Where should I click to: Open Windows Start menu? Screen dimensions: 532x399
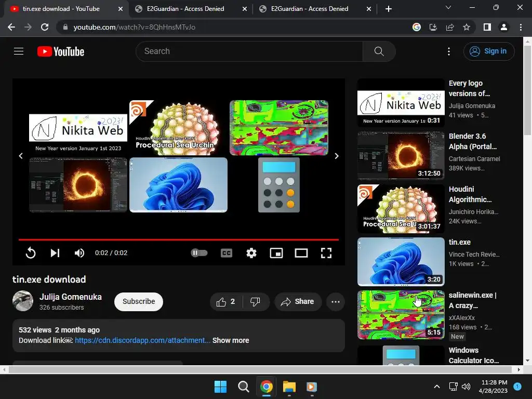[220, 387]
